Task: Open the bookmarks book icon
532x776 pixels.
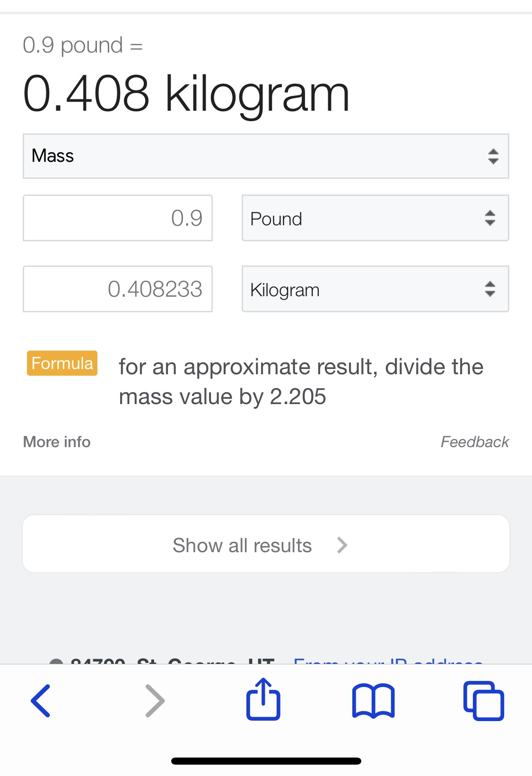Action: [373, 701]
